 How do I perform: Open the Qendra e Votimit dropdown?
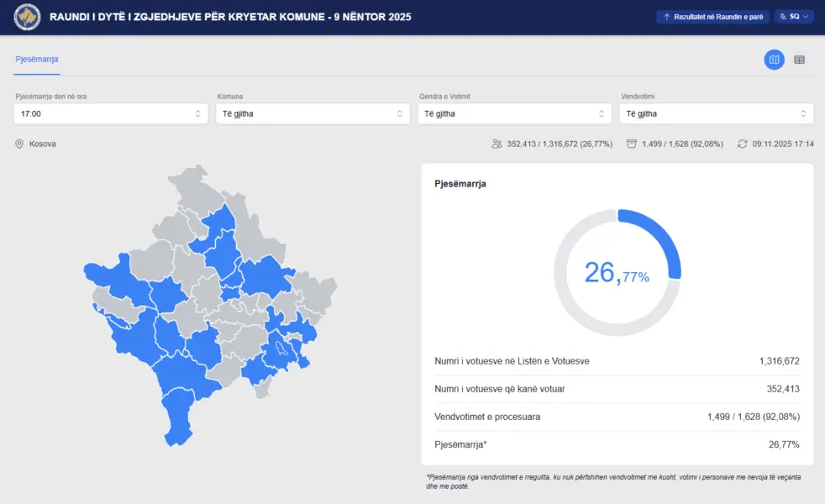515,113
